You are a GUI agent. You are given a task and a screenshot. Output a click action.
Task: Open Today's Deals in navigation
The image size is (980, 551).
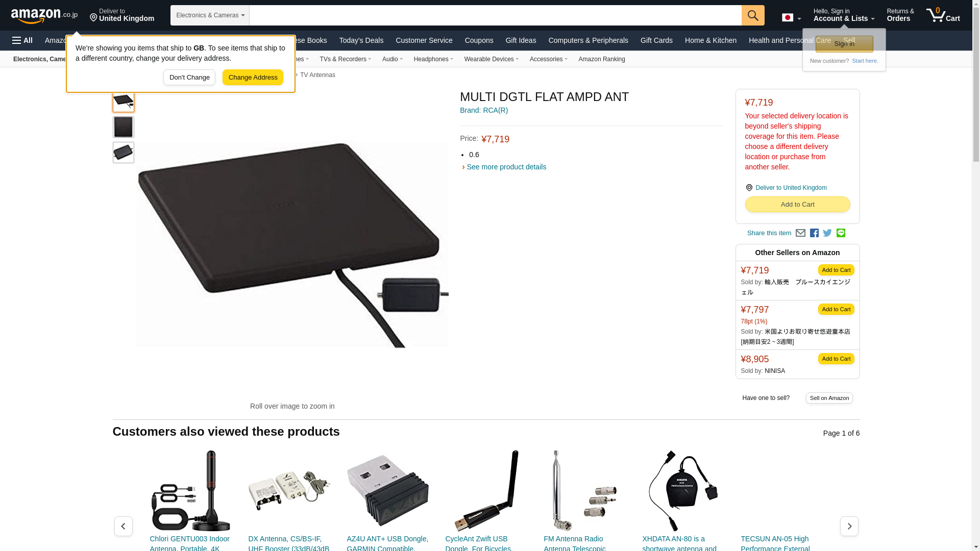(361, 40)
